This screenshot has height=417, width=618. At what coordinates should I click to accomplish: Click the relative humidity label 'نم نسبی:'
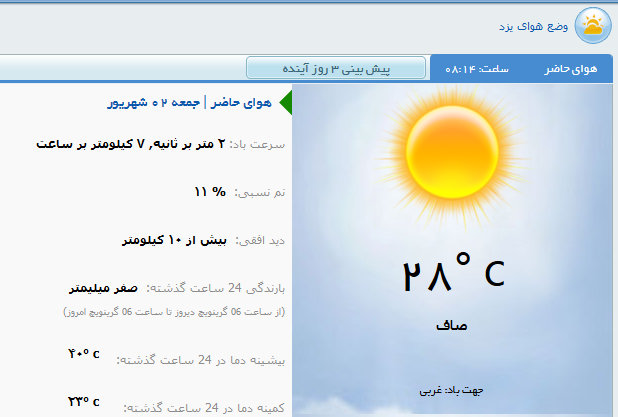point(260,192)
